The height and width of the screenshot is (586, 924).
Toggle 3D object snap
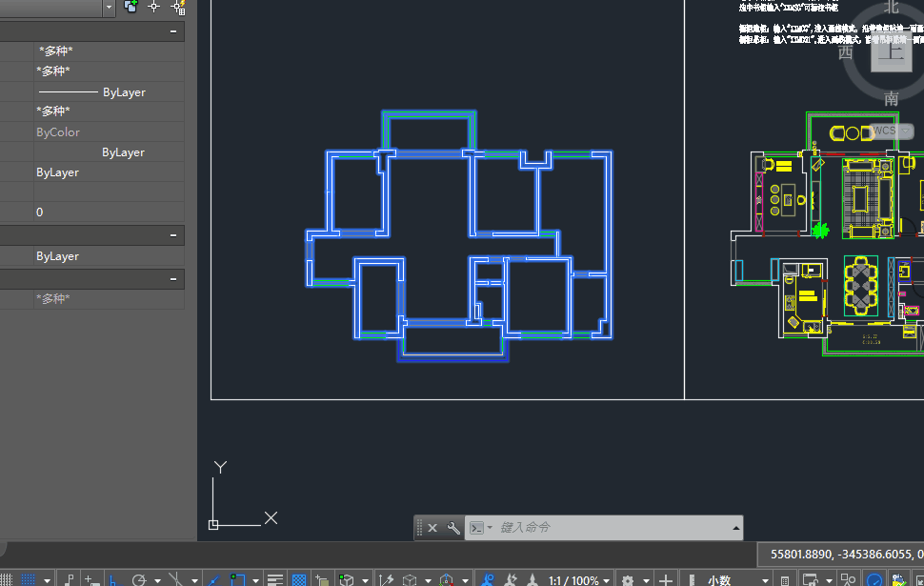click(347, 580)
